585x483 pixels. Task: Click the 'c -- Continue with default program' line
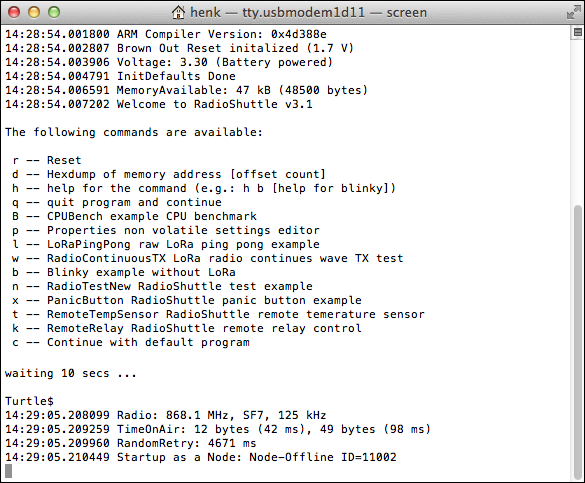(131, 342)
